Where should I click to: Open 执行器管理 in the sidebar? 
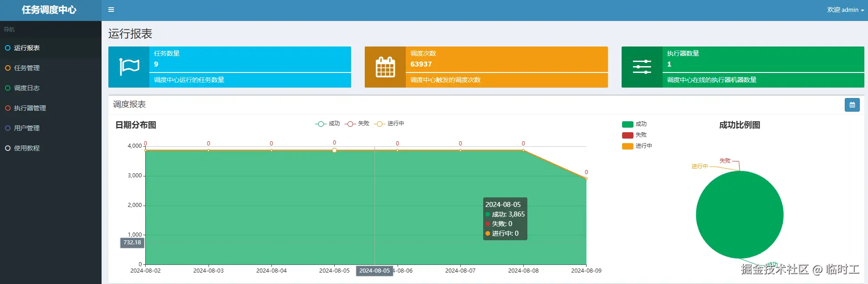pos(51,108)
